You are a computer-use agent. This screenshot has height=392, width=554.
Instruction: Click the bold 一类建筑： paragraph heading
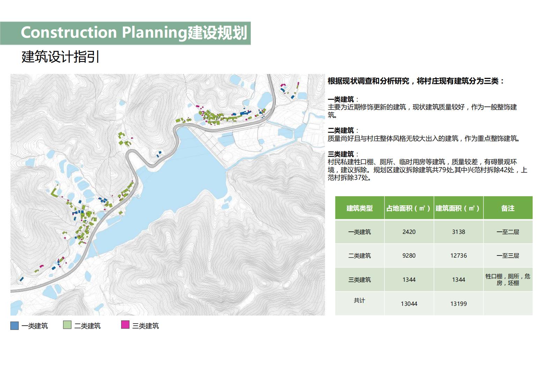[343, 99]
